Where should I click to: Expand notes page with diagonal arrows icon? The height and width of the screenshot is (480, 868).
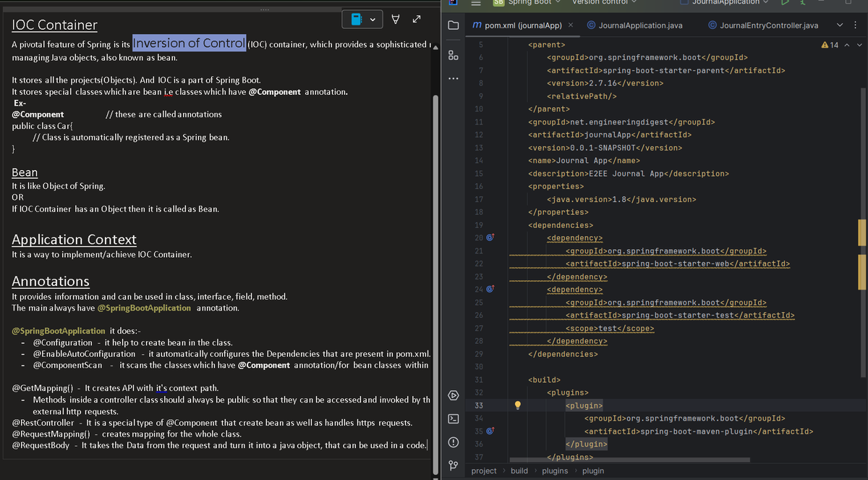pyautogui.click(x=418, y=20)
